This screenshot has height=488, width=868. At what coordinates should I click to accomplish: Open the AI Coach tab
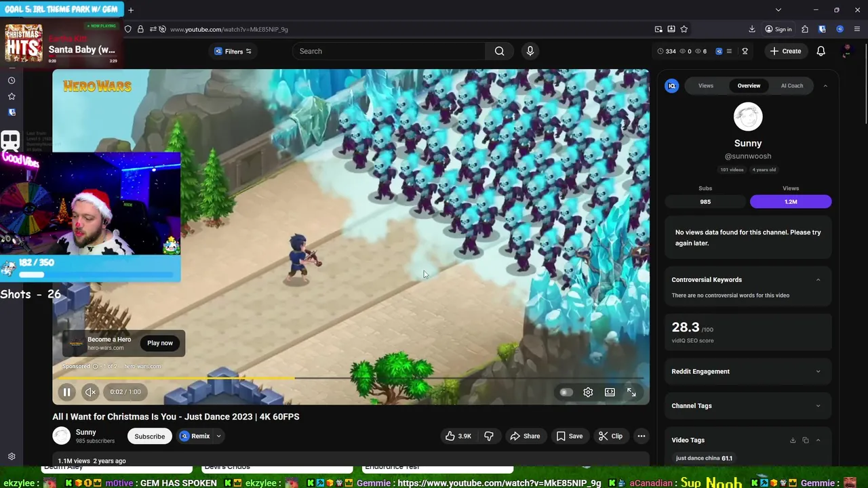pyautogui.click(x=791, y=86)
